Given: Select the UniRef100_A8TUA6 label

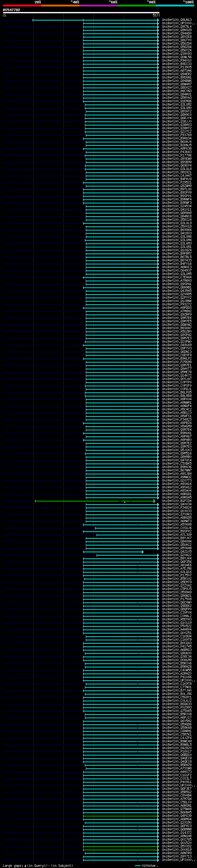Looking at the screenshot, I should pyautogui.click(x=176, y=71).
